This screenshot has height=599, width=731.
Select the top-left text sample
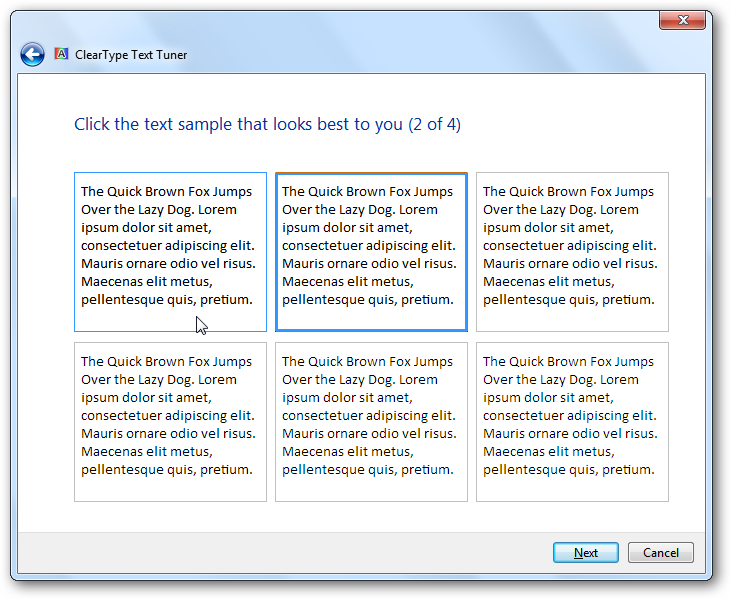170,252
